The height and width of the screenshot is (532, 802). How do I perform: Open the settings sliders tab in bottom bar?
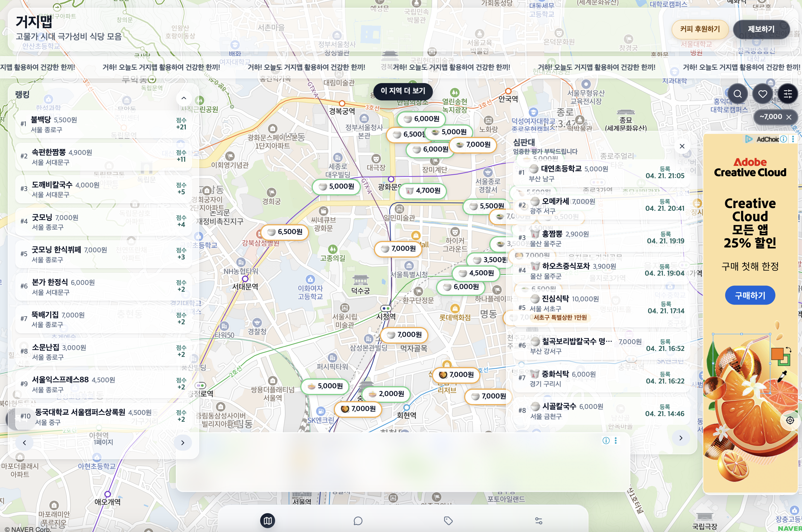coord(539,521)
